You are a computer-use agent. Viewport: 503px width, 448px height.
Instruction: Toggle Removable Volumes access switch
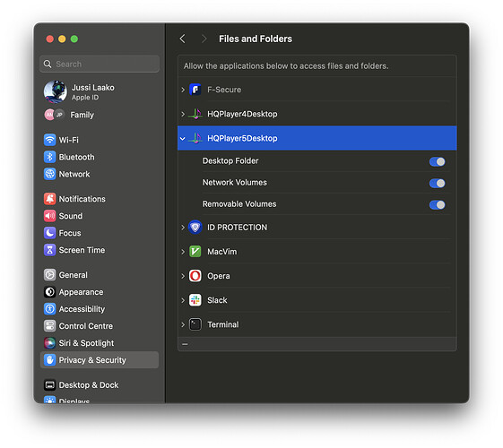[438, 205]
